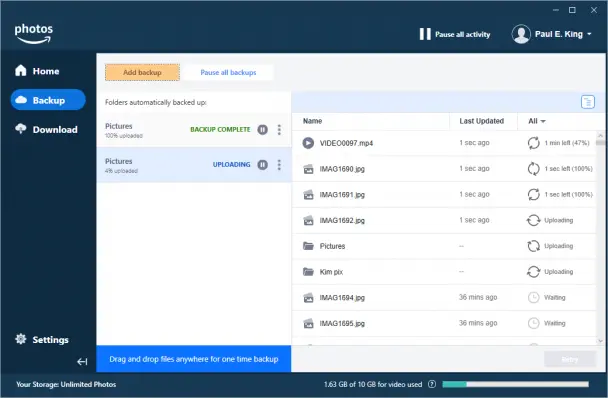The width and height of the screenshot is (608, 398).
Task: Click the Add backup button
Action: click(142, 73)
